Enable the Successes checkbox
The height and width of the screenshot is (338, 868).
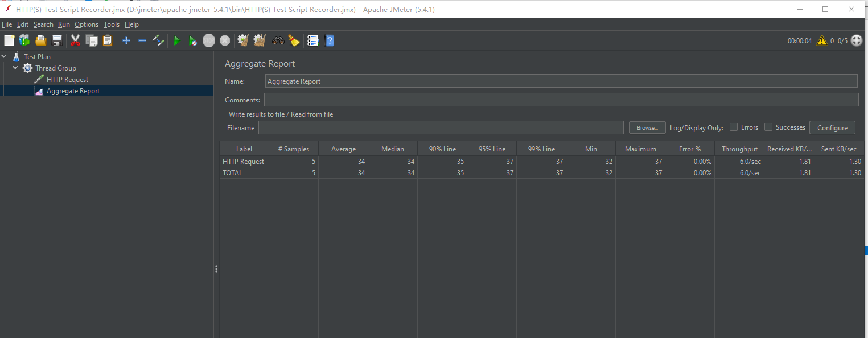tap(768, 127)
